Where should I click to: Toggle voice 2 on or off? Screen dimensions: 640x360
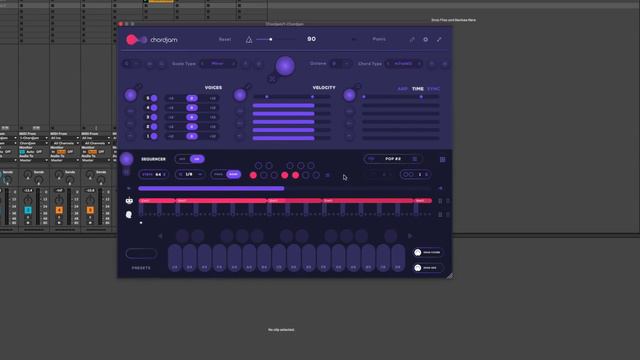[154, 127]
